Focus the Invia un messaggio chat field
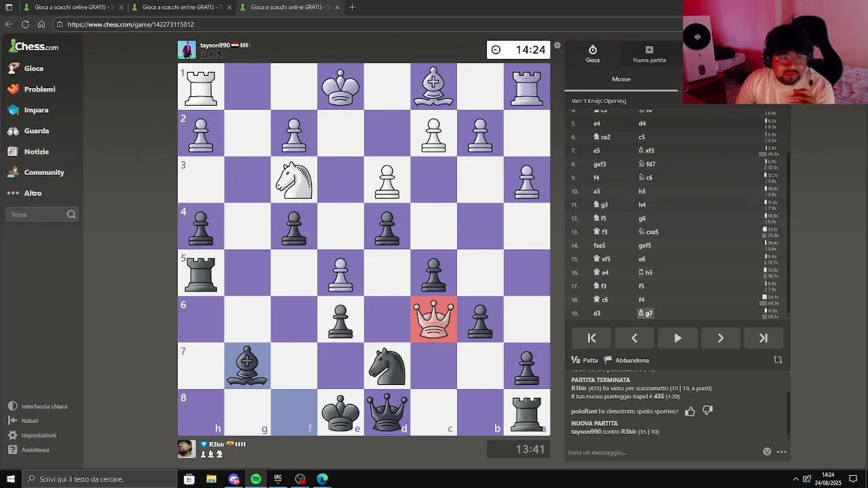 663,452
